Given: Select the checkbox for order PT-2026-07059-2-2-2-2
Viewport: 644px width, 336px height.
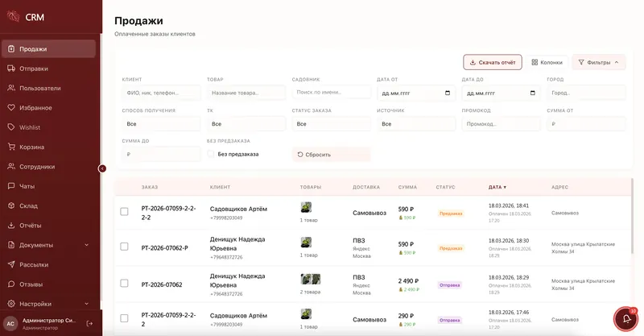Looking at the screenshot, I should coord(124,211).
